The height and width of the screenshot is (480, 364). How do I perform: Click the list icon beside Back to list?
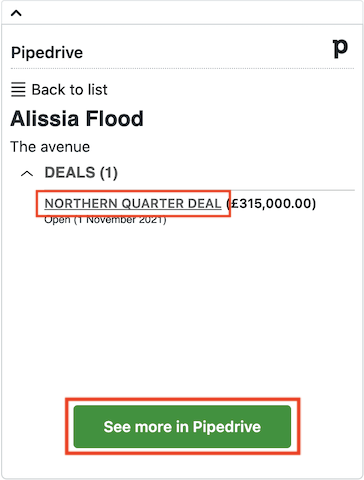(18, 90)
